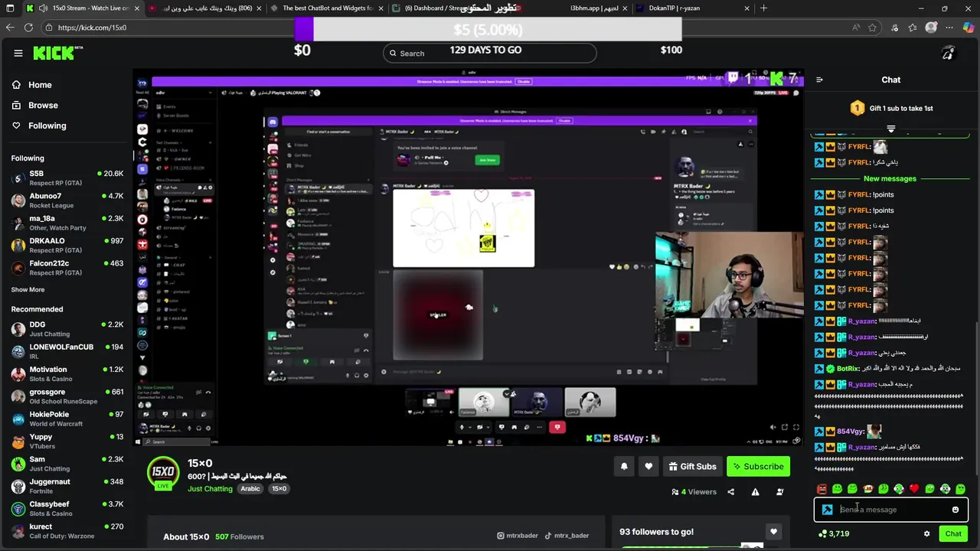Open the DRKAALO channel in the sidebar
This screenshot has width=980, height=551.
(67, 245)
